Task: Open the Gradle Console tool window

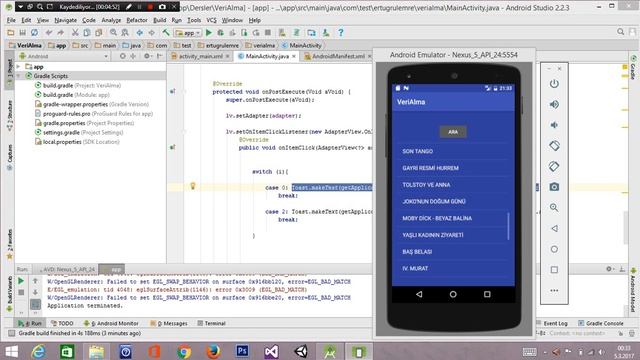Action: 600,323
